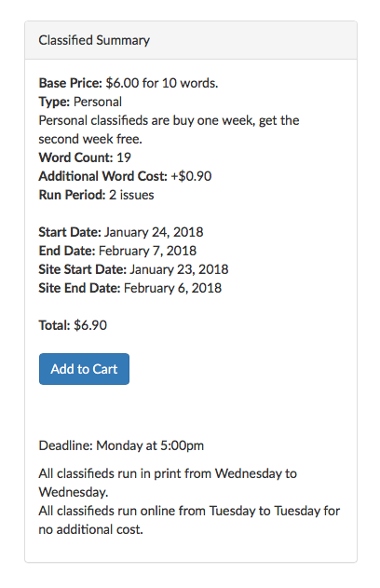Click the online Tuesday to Tuesday notice
This screenshot has width=380, height=588.
[189, 520]
